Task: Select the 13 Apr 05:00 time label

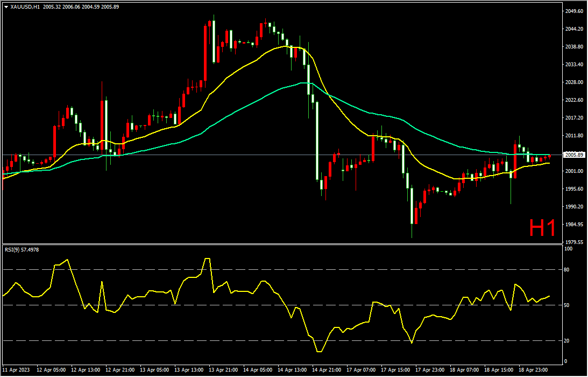Action: (154, 370)
